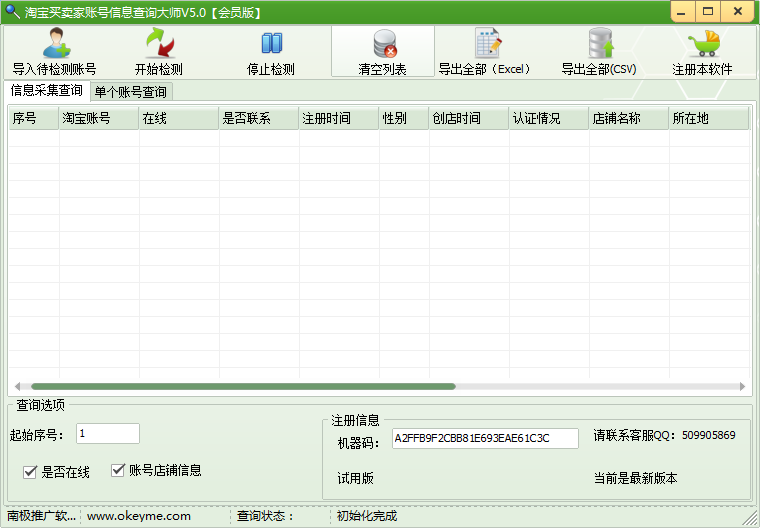Toggle the 是否在线 checkbox
The image size is (760, 528).
coord(30,472)
